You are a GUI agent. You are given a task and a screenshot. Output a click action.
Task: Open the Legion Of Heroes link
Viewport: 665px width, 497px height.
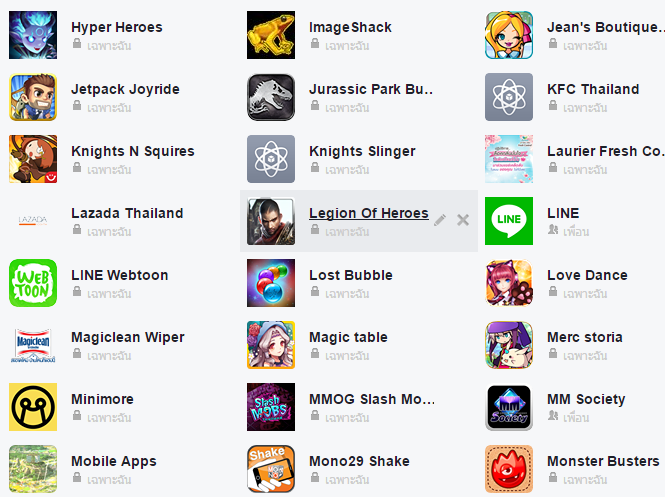[369, 213]
